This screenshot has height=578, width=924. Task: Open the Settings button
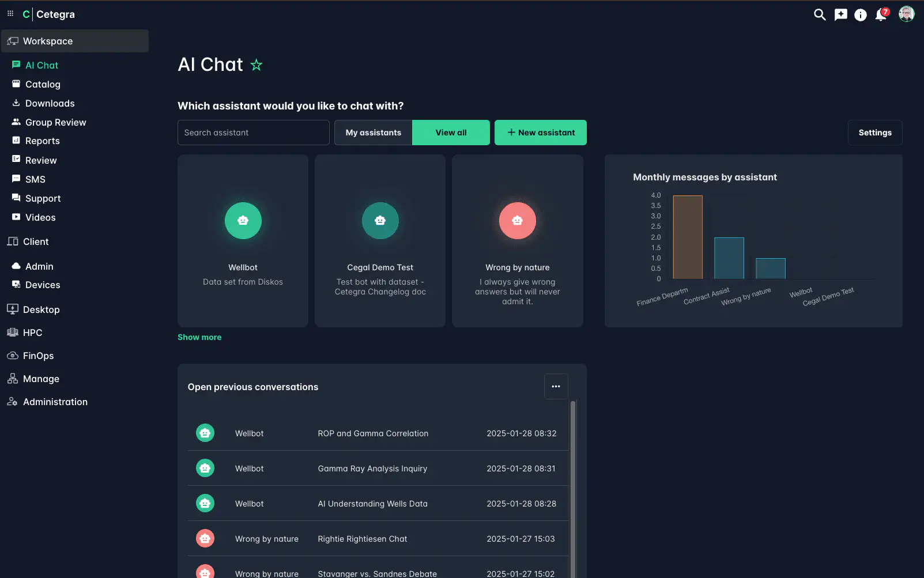(x=874, y=133)
